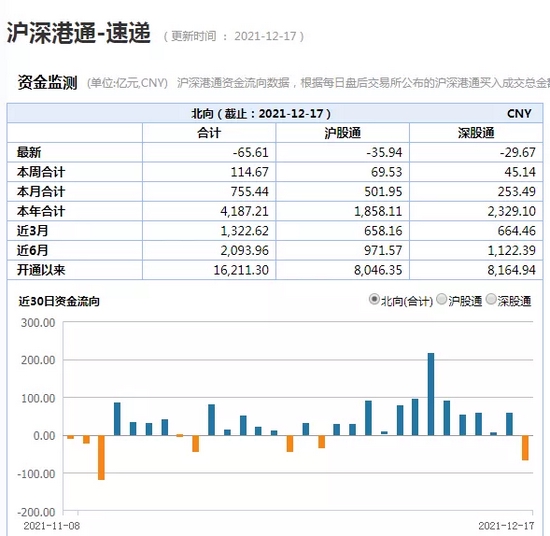This screenshot has width=550, height=536.
Task: Click the 近6月 row label
Action: pos(32,250)
